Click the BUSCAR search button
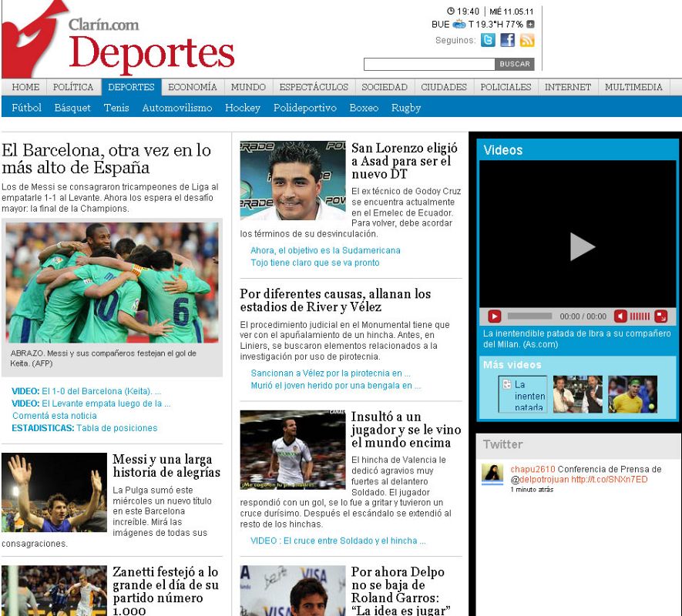Image resolution: width=682 pixels, height=616 pixels. point(515,64)
